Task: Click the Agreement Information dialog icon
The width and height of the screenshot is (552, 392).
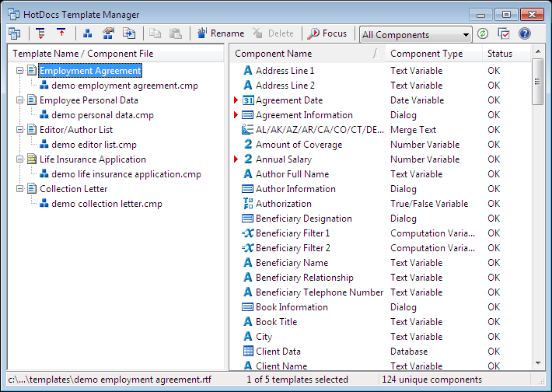Action: pyautogui.click(x=248, y=115)
